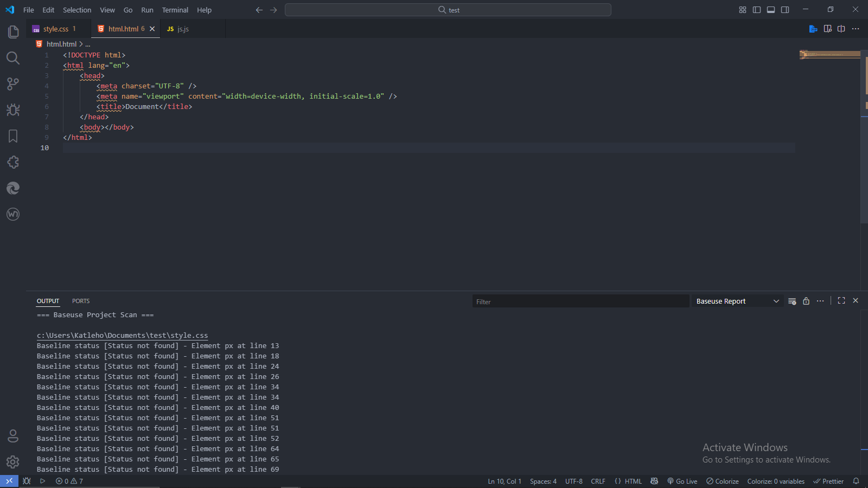Open style.css path link in output

click(x=122, y=336)
